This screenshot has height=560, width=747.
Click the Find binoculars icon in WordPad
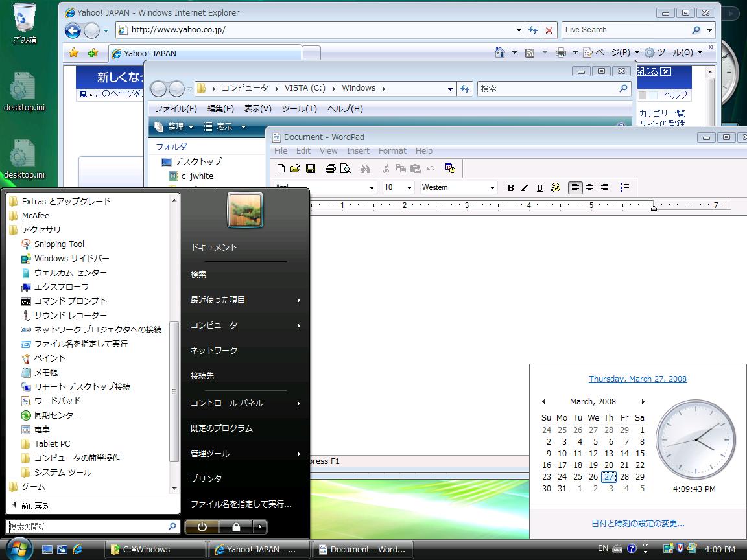click(x=366, y=168)
